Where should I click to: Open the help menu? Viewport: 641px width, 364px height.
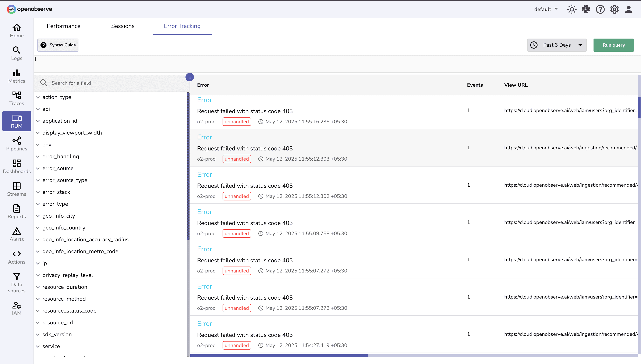[600, 9]
